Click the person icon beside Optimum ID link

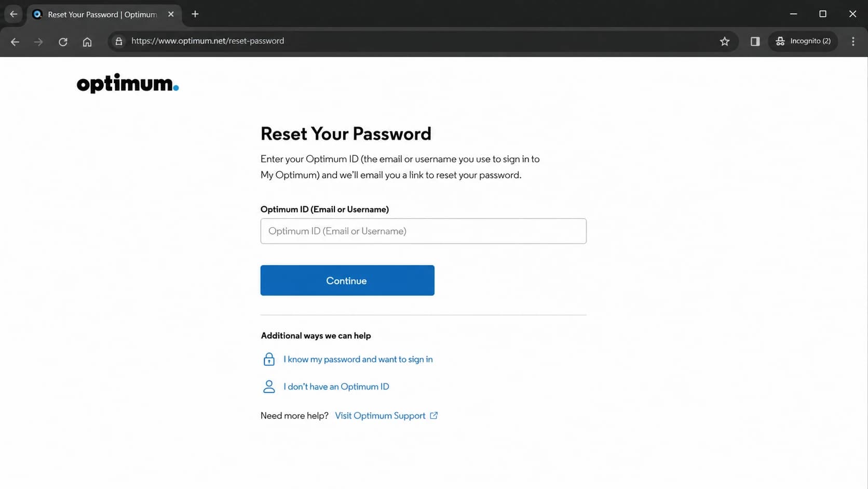tap(269, 387)
